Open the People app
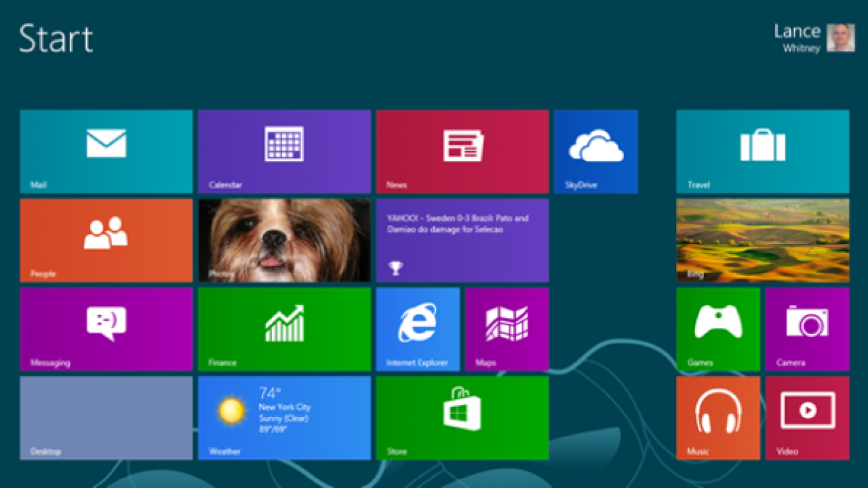Screen dimensions: 868x488 106,239
